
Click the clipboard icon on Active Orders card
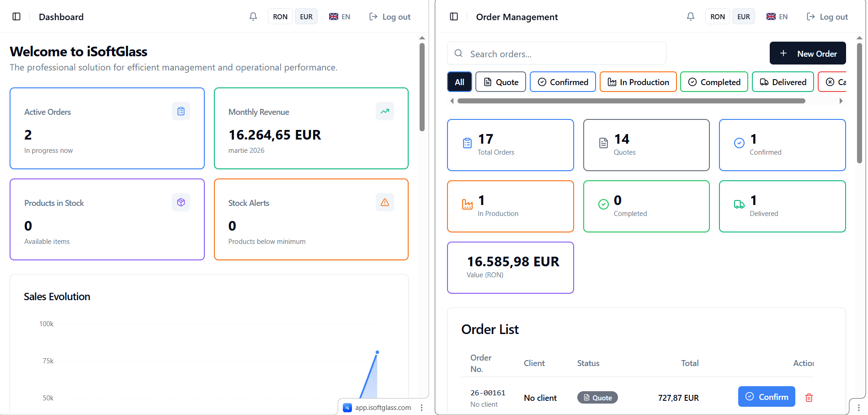[181, 111]
